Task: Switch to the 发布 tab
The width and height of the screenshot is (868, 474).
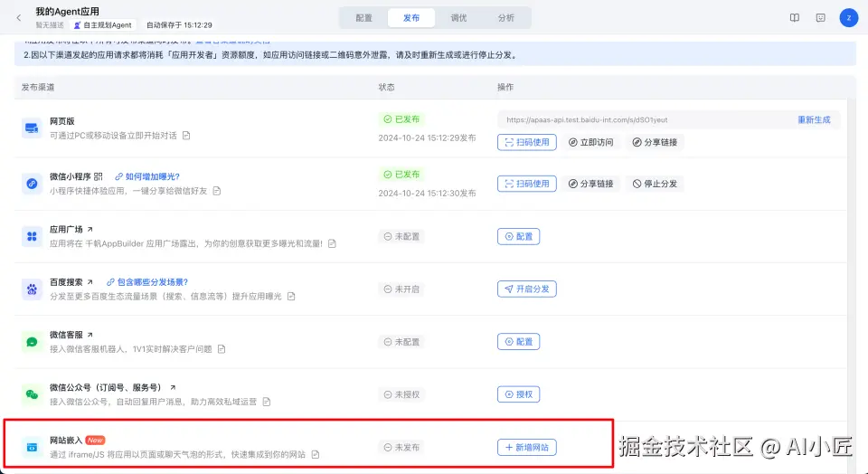Action: [411, 18]
